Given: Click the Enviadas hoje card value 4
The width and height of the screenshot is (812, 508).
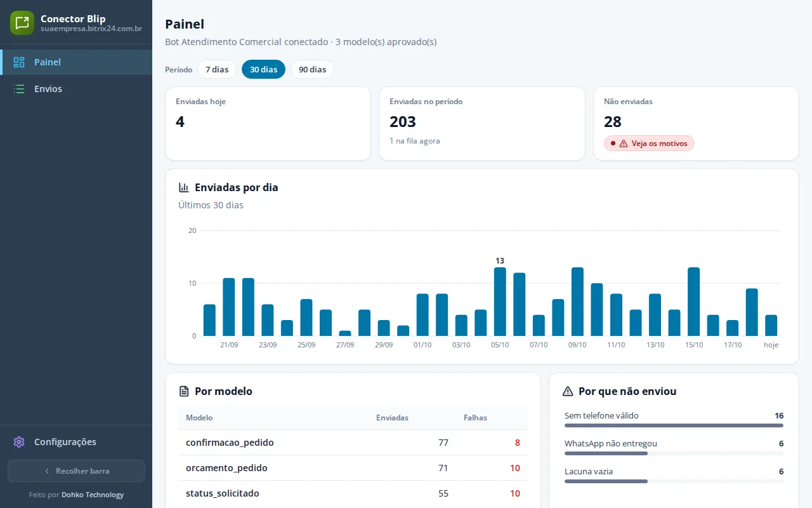Looking at the screenshot, I should click(x=180, y=122).
